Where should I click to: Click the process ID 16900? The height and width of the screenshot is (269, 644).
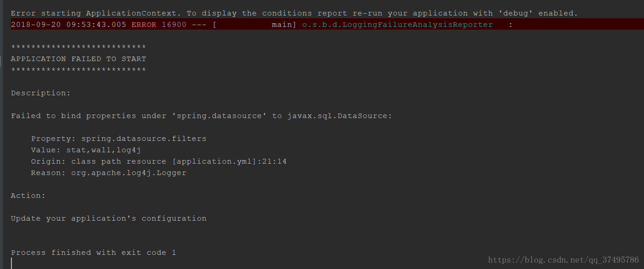pos(174,25)
